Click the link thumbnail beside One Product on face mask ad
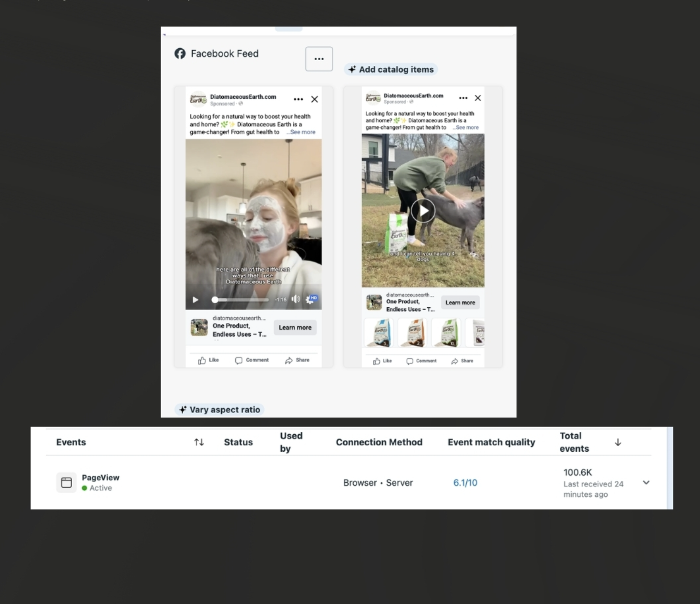Viewport: 700px width, 604px height. tap(199, 327)
